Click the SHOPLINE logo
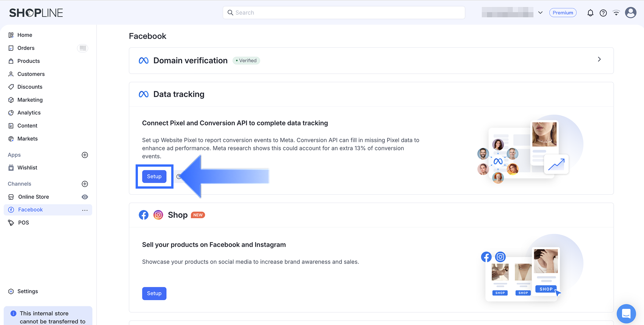The height and width of the screenshot is (325, 644). 36,13
